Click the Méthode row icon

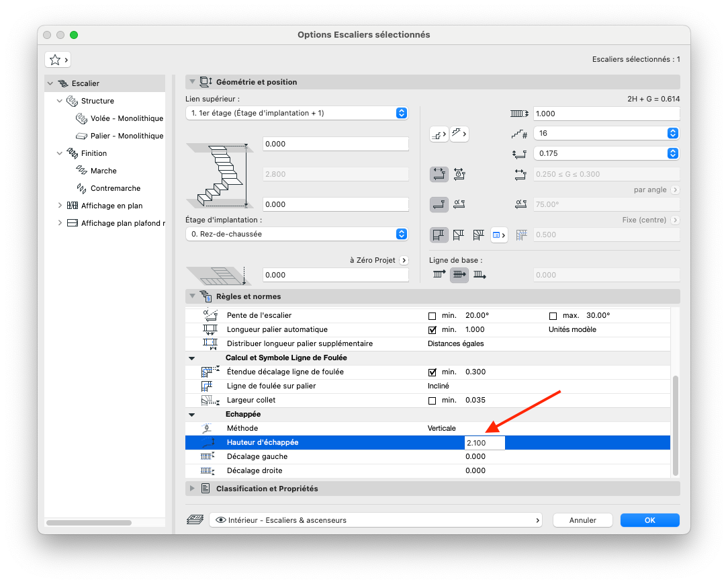(207, 428)
